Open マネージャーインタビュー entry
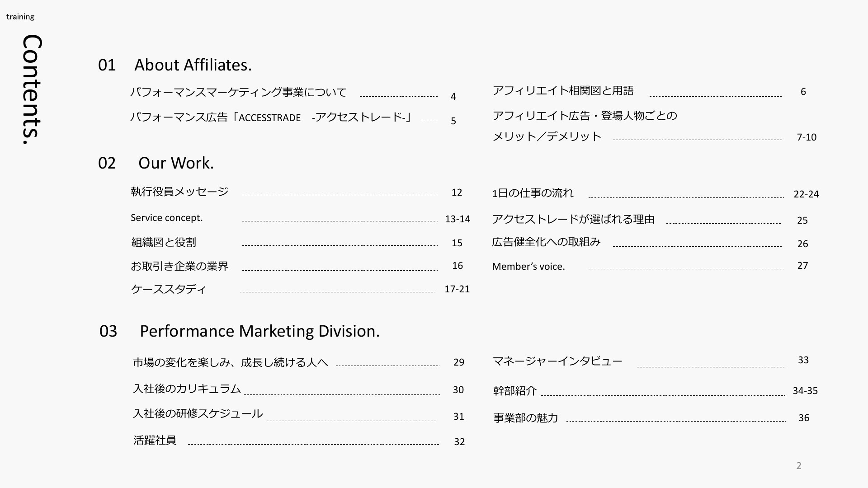 coord(557,361)
